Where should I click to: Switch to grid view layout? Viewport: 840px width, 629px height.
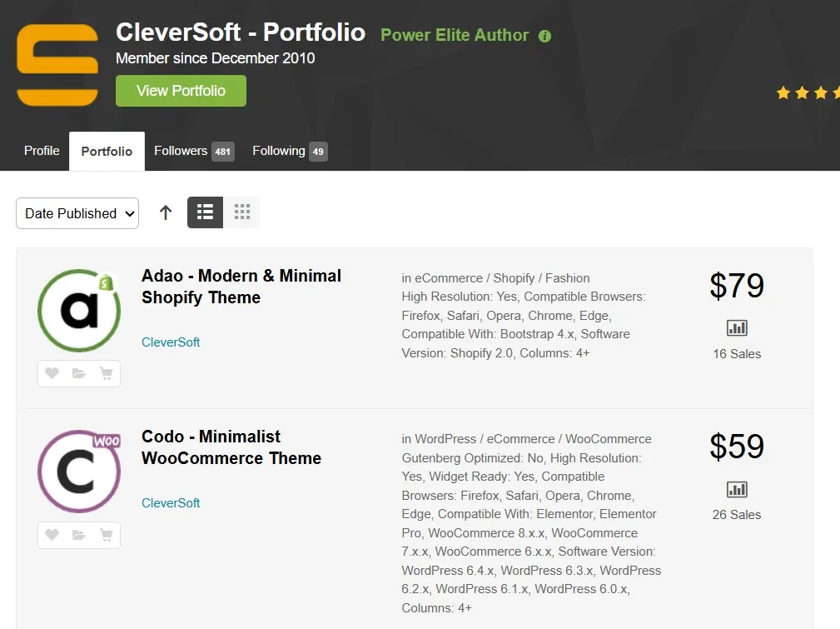241,212
